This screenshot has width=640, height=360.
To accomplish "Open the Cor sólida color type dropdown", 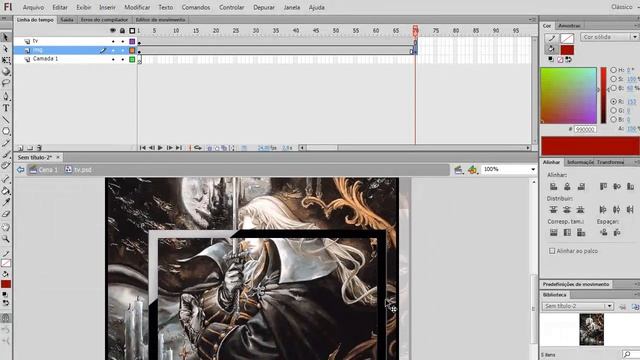I will click(609, 37).
